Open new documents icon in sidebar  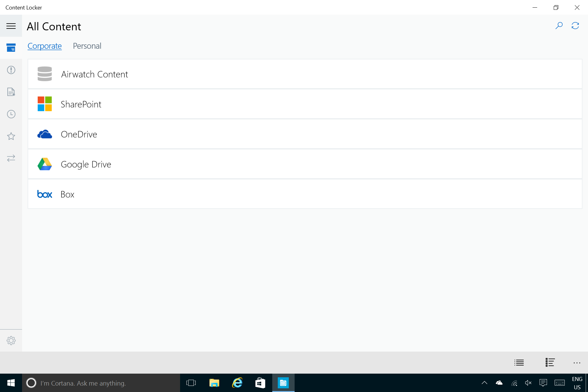[x=11, y=92]
